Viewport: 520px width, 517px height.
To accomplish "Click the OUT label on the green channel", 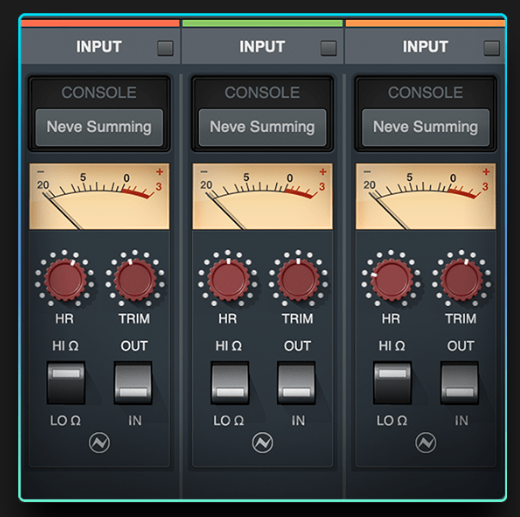I will click(x=297, y=346).
